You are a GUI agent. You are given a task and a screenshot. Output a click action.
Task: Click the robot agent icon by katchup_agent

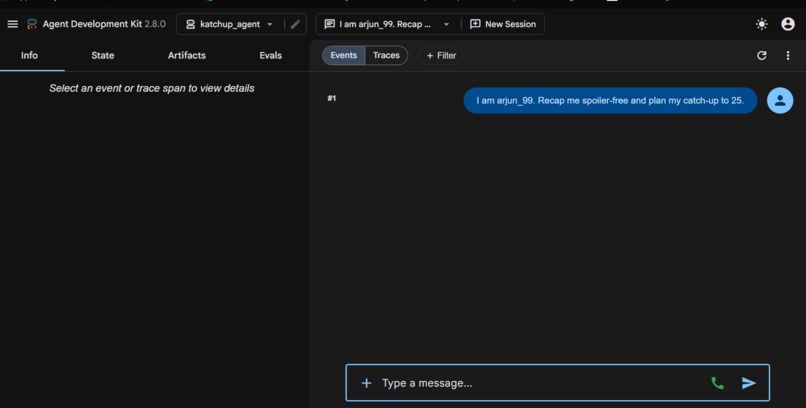coord(190,24)
